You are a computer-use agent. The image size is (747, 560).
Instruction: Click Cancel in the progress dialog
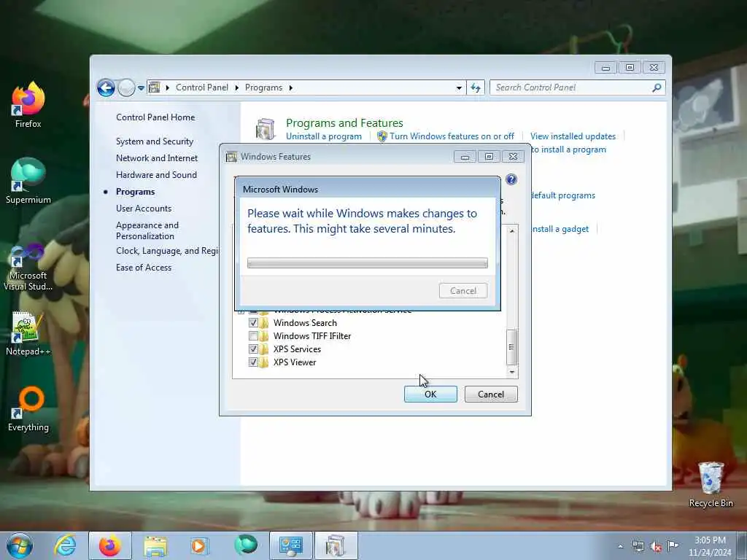tap(463, 291)
